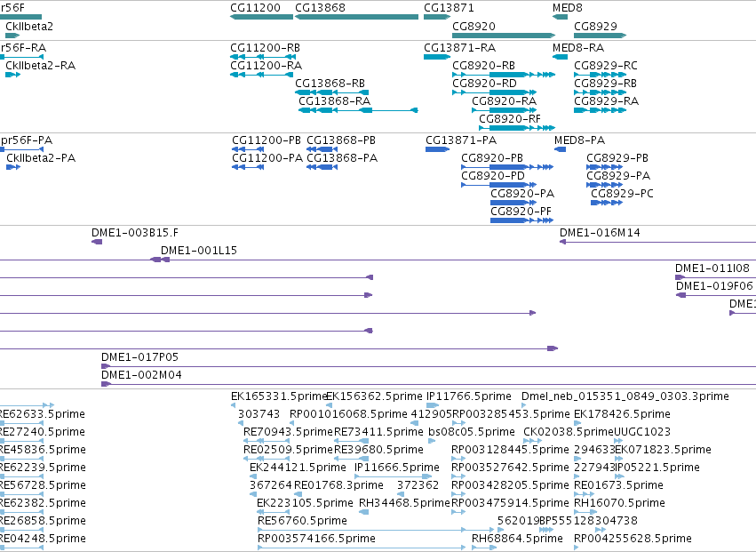Image resolution: width=756 pixels, height=552 pixels.
Task: Open protein CG8929-PC
Action: pyautogui.click(x=607, y=203)
